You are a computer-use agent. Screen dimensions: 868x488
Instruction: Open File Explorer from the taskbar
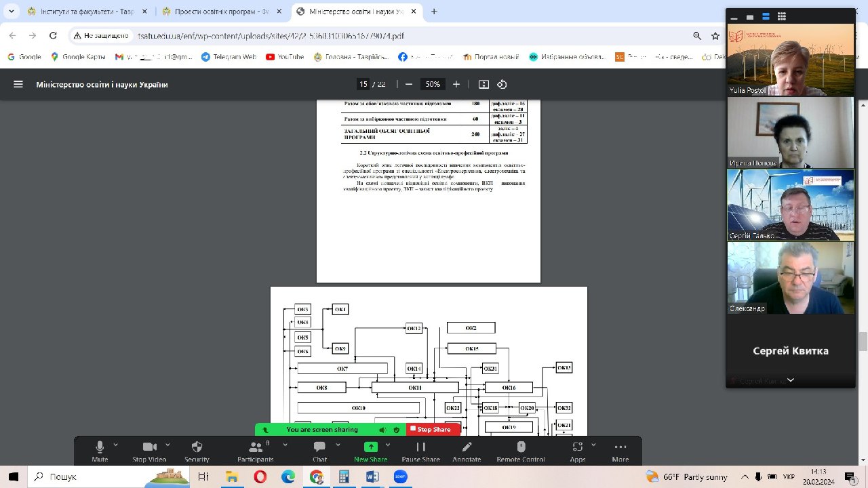pos(231,476)
